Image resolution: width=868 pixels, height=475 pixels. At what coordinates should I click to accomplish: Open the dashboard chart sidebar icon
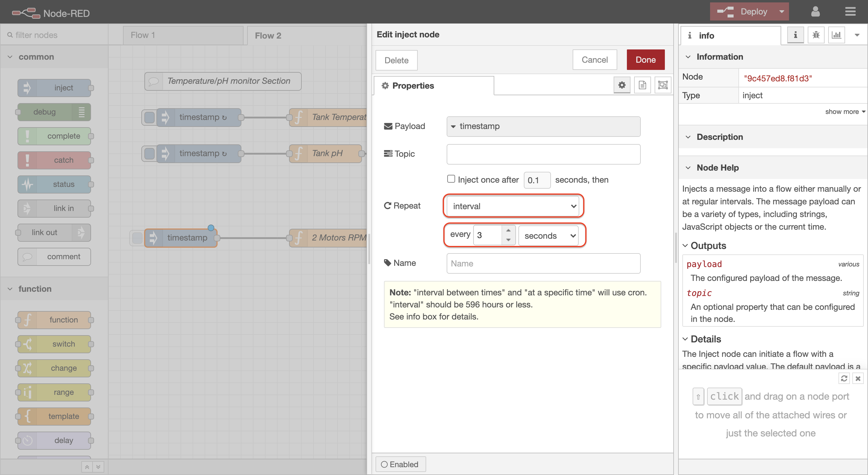pyautogui.click(x=836, y=35)
